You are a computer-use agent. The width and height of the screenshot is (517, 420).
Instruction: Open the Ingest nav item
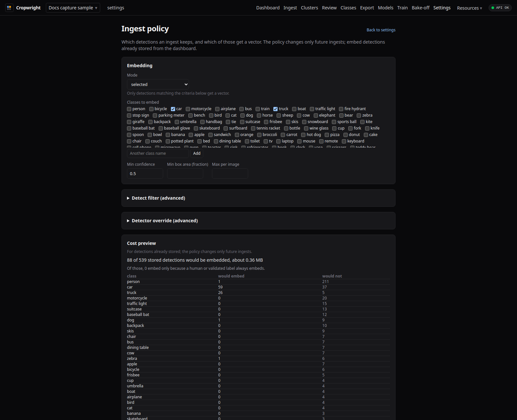tap(290, 8)
